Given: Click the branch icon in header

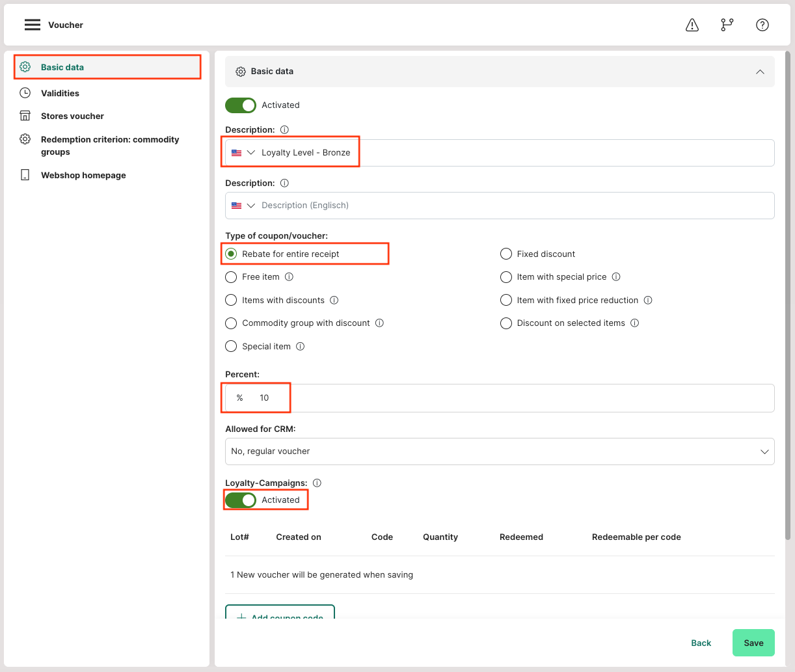Looking at the screenshot, I should [x=727, y=25].
